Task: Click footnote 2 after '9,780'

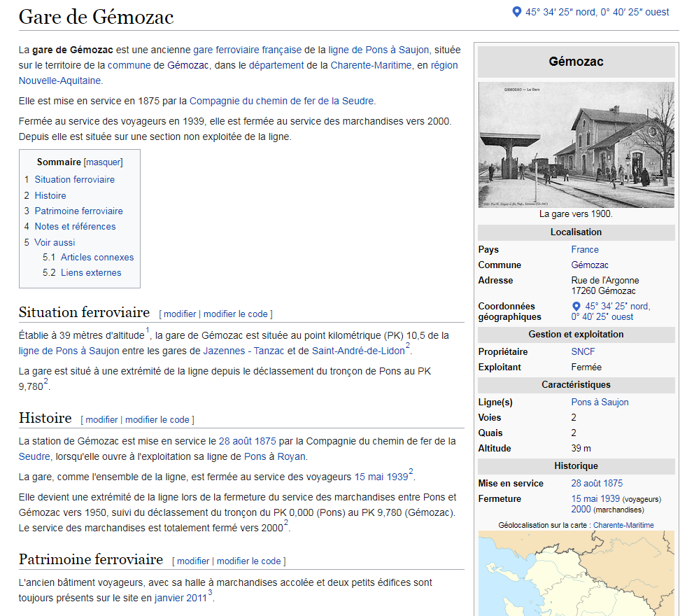Action: [45, 381]
